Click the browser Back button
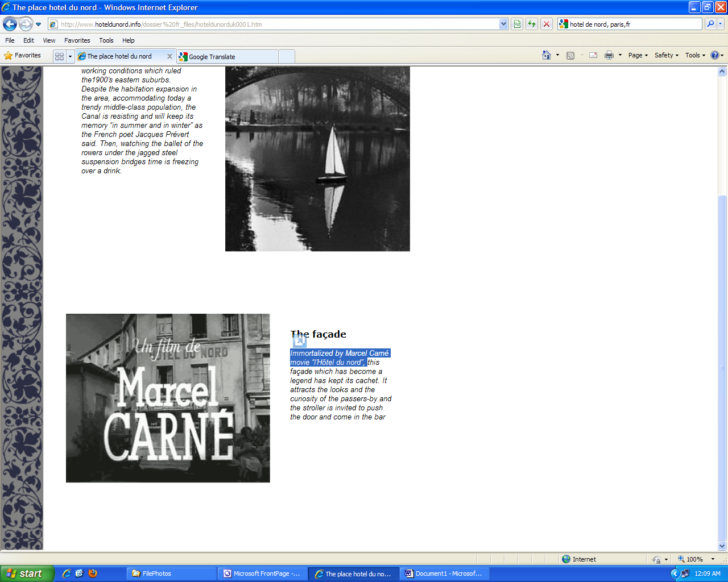This screenshot has height=582, width=728. pos(10,24)
